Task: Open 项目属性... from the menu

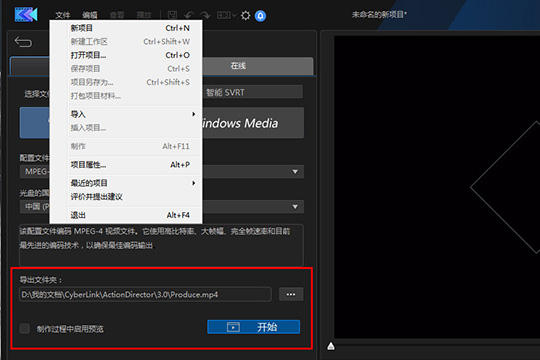Action: [x=126, y=165]
